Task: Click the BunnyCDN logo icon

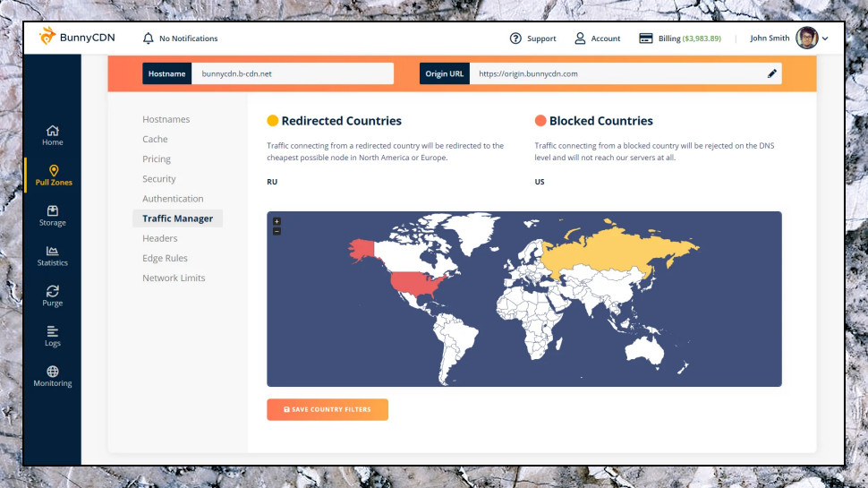Action: [47, 37]
